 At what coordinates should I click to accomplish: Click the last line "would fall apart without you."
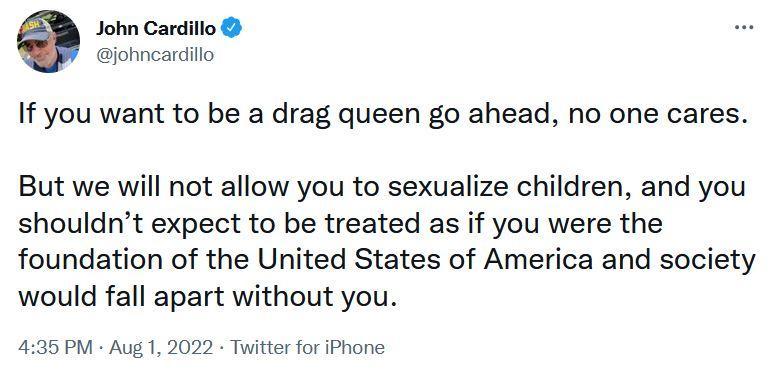pyautogui.click(x=208, y=296)
